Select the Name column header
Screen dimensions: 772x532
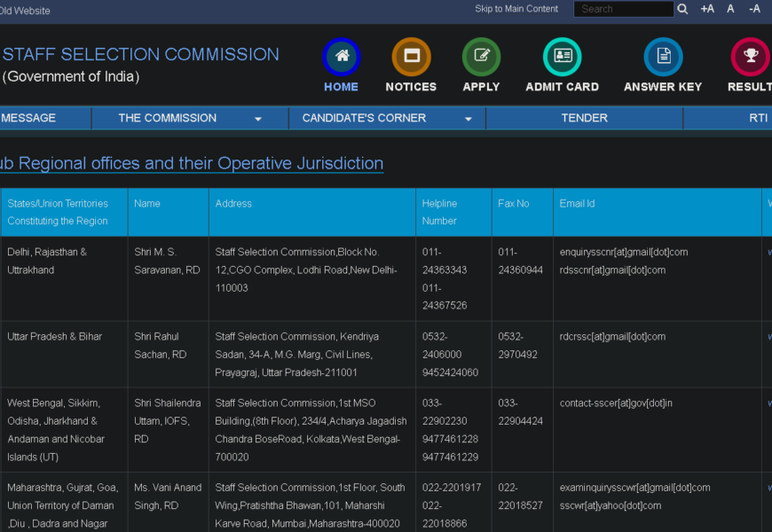[169, 212]
